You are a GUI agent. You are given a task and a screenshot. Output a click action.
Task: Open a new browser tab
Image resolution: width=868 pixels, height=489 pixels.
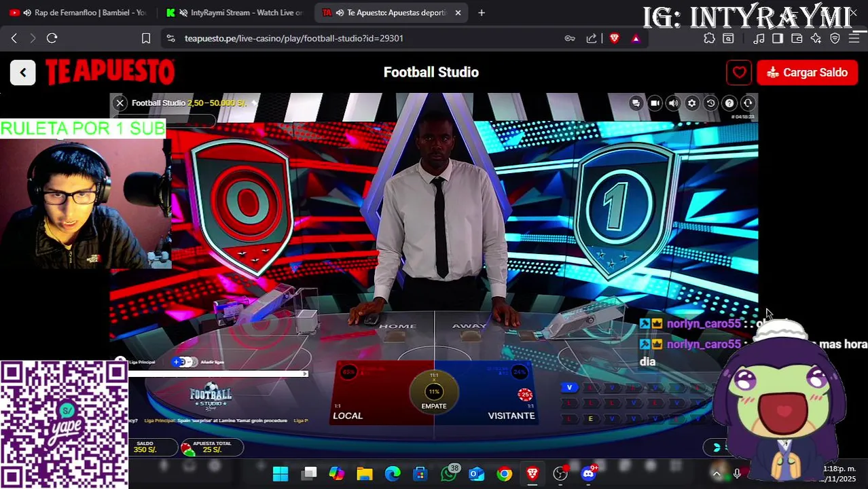(x=482, y=12)
